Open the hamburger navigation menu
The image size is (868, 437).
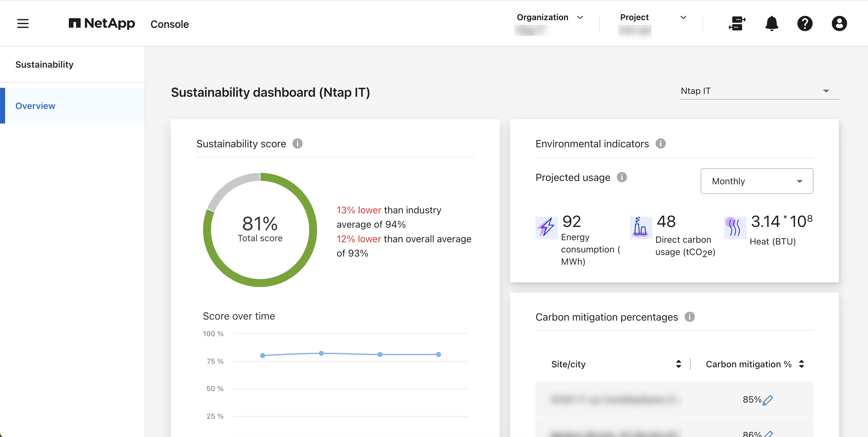click(23, 23)
